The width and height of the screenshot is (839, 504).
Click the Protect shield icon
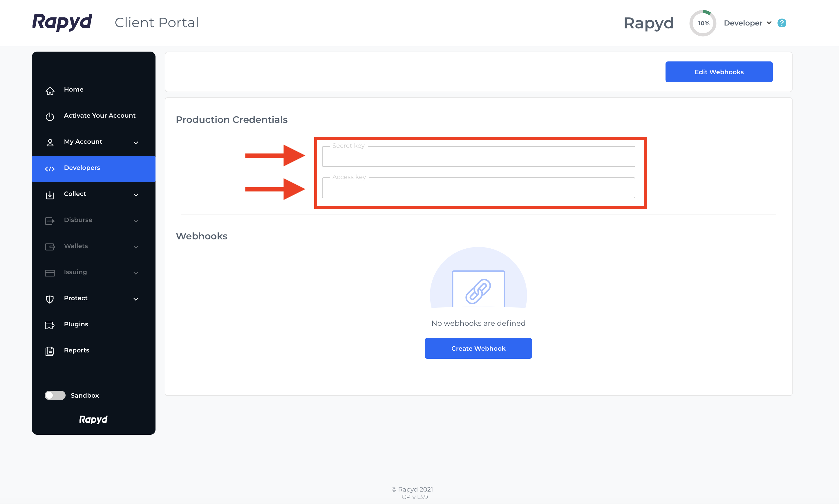pos(50,299)
